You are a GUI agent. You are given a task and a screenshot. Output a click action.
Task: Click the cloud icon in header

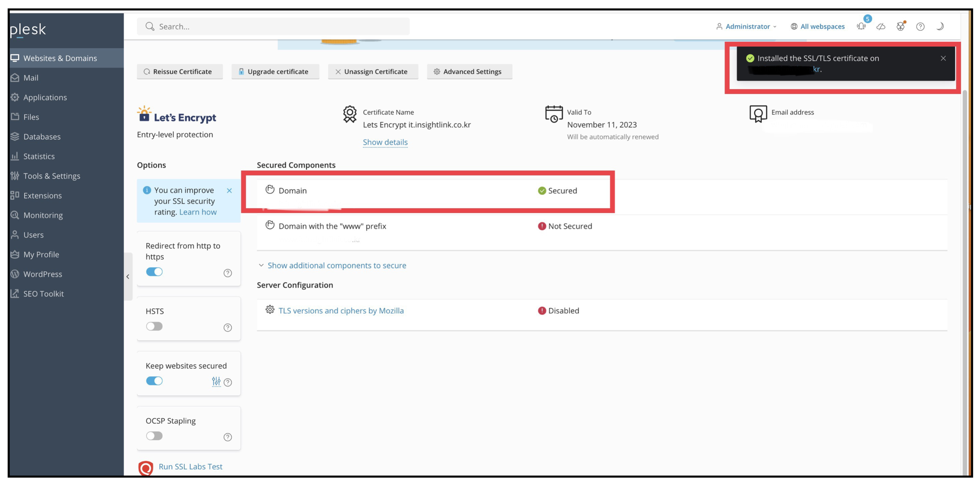tap(881, 26)
